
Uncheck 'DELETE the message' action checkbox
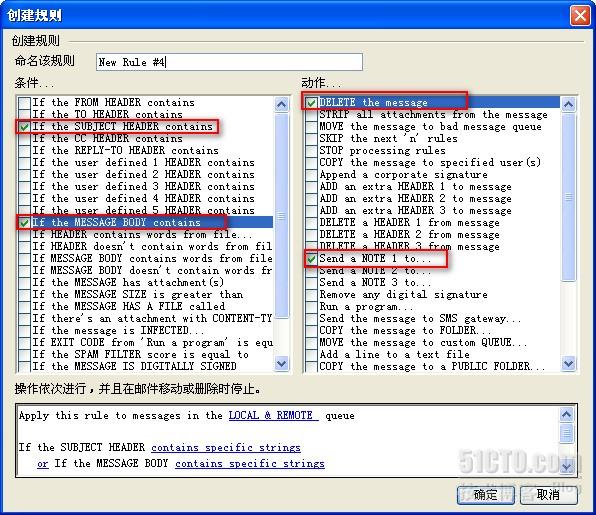(312, 103)
